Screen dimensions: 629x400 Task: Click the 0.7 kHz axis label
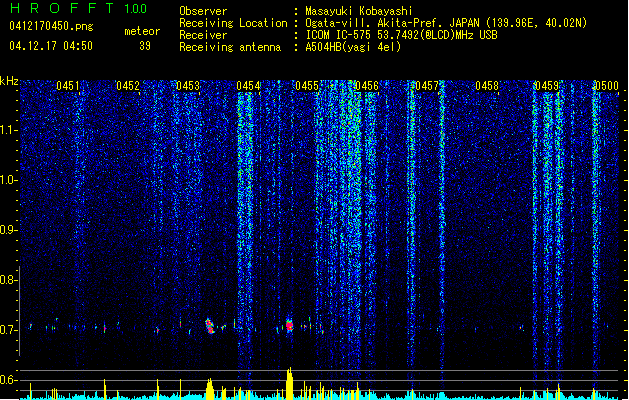(9, 330)
